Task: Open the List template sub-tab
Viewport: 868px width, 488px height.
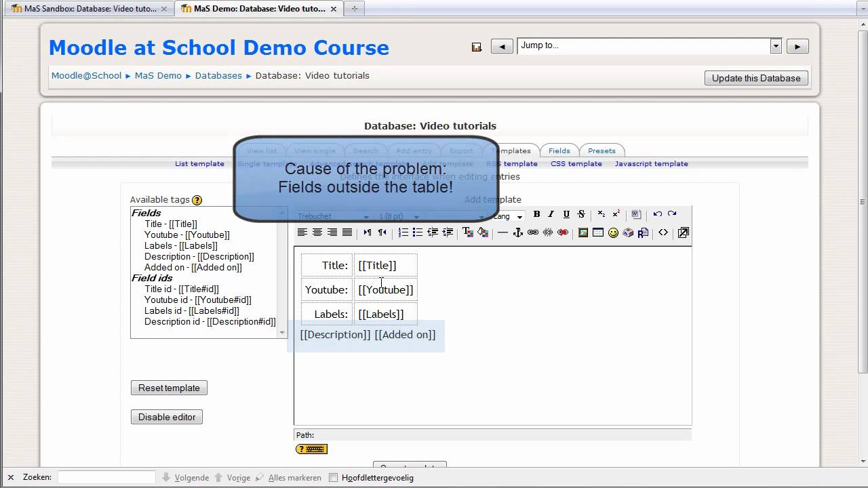Action: 199,163
